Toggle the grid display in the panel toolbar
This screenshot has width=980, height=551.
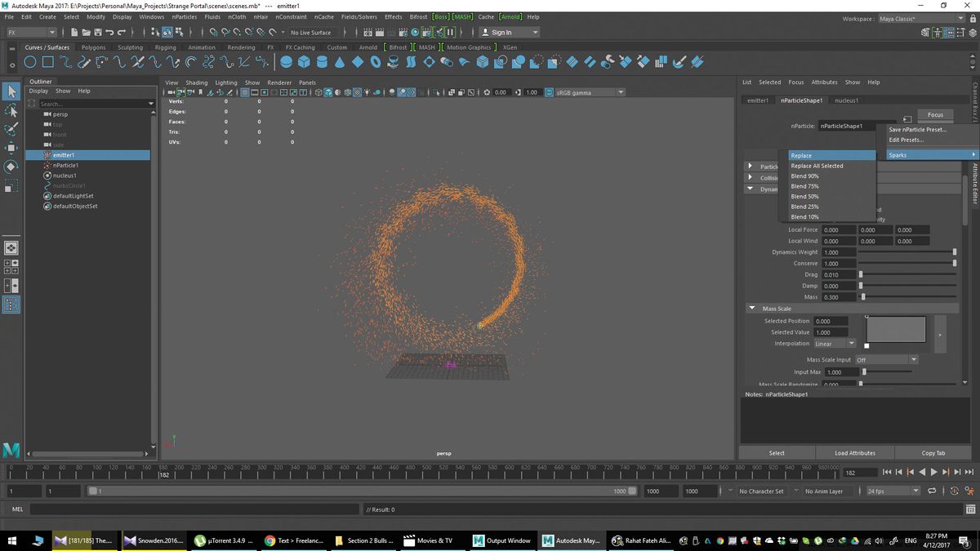coord(243,92)
